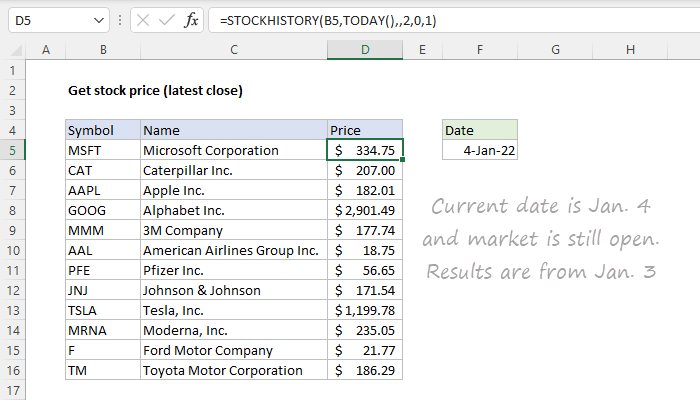Select row 4 header
Image resolution: width=700 pixels, height=400 pixels.
coord(12,130)
